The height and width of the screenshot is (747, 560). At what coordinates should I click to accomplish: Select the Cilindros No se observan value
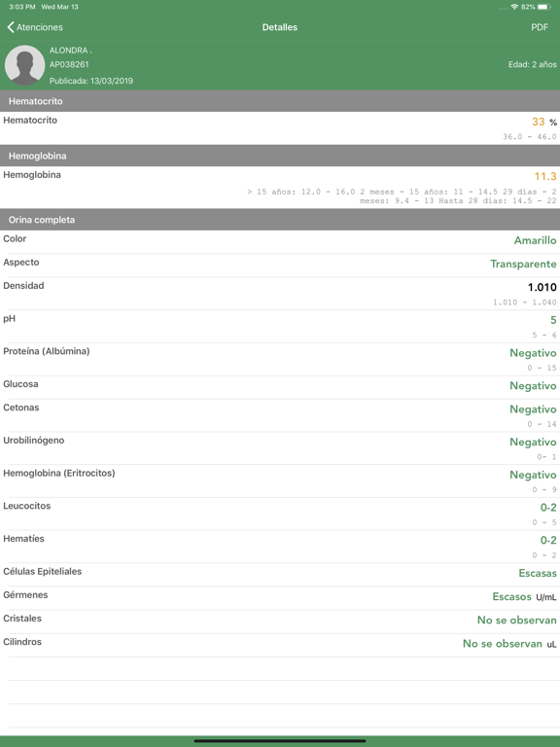[503, 644]
